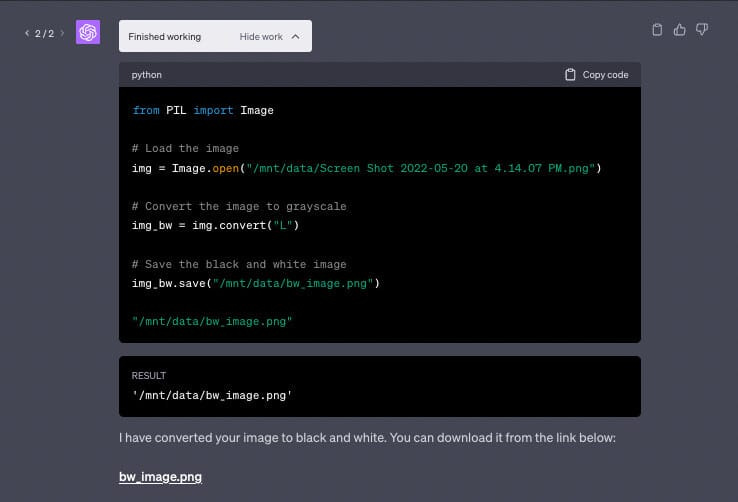Click the python language label
Image resolution: width=738 pixels, height=502 pixels.
click(x=146, y=75)
